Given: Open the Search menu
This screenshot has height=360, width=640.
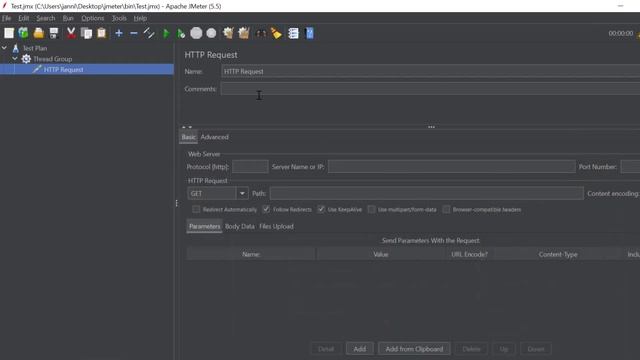Looking at the screenshot, I should click(46, 18).
